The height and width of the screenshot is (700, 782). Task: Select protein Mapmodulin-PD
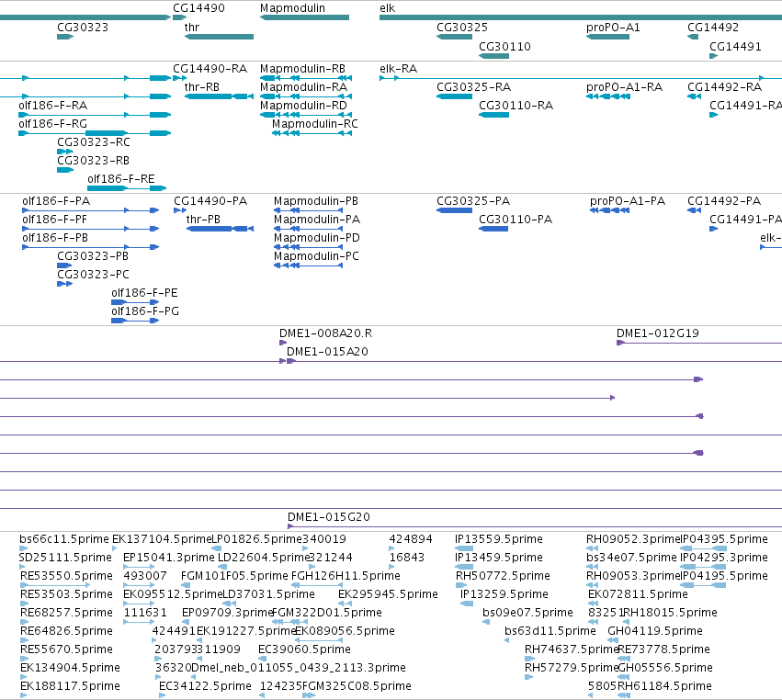308,247
